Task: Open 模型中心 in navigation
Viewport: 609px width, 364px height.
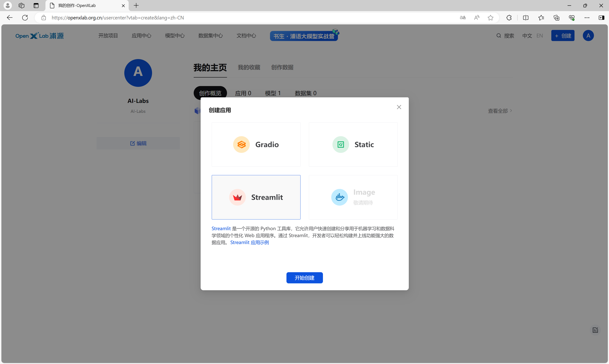Action: click(175, 36)
